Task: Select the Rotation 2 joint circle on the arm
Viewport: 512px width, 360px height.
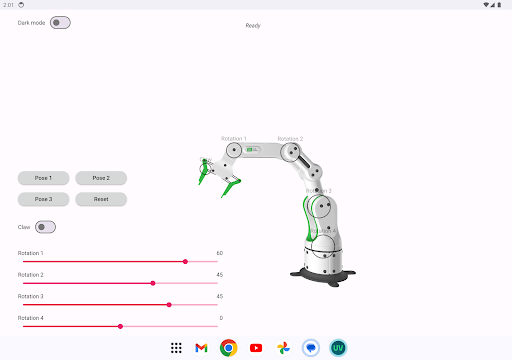Action: coord(290,153)
